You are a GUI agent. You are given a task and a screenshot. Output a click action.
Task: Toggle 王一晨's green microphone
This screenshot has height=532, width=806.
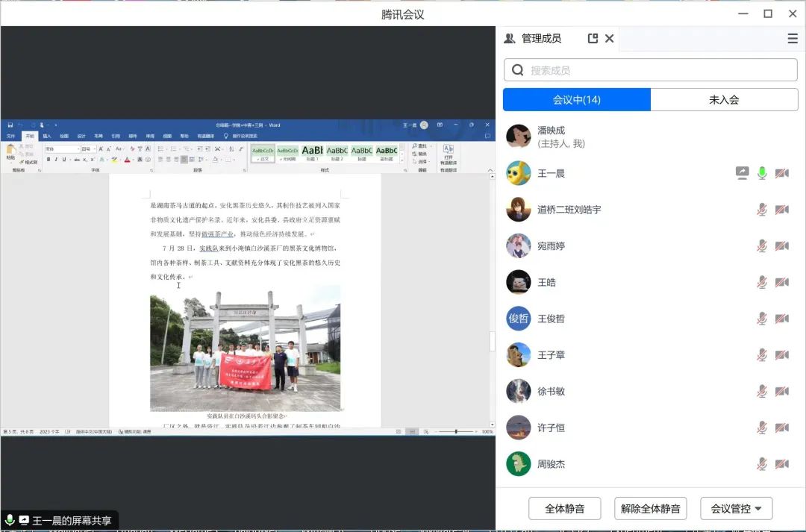click(762, 173)
